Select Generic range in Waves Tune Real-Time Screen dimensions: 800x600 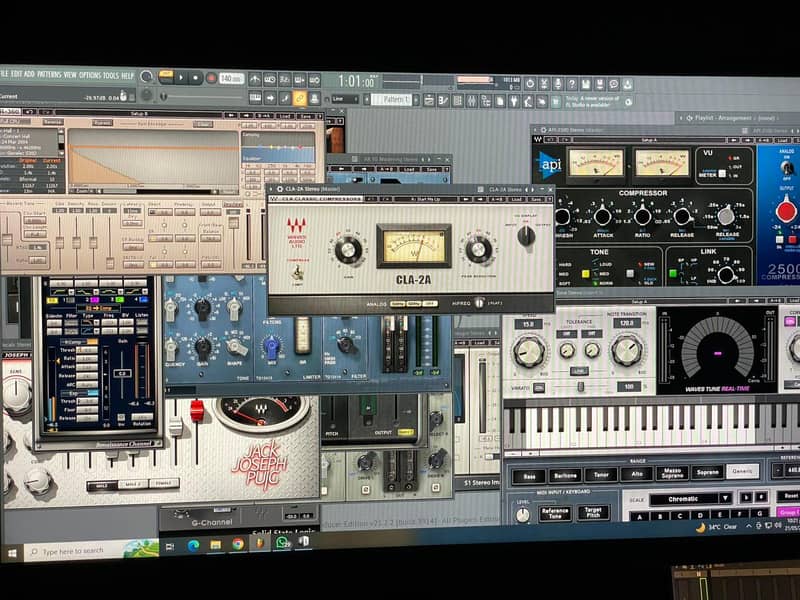(742, 471)
